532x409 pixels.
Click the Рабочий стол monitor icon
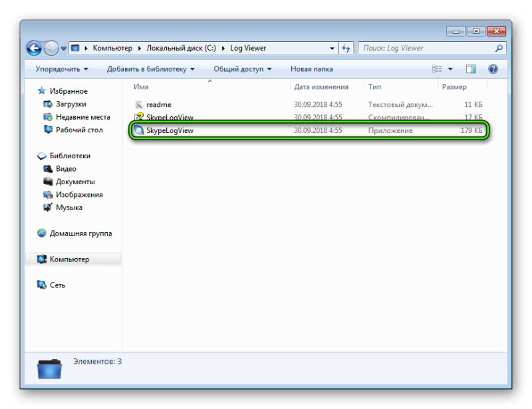tap(48, 130)
